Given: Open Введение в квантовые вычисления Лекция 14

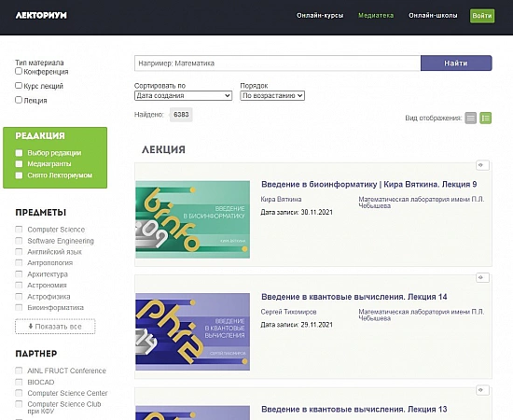Looking at the screenshot, I should coord(354,297).
